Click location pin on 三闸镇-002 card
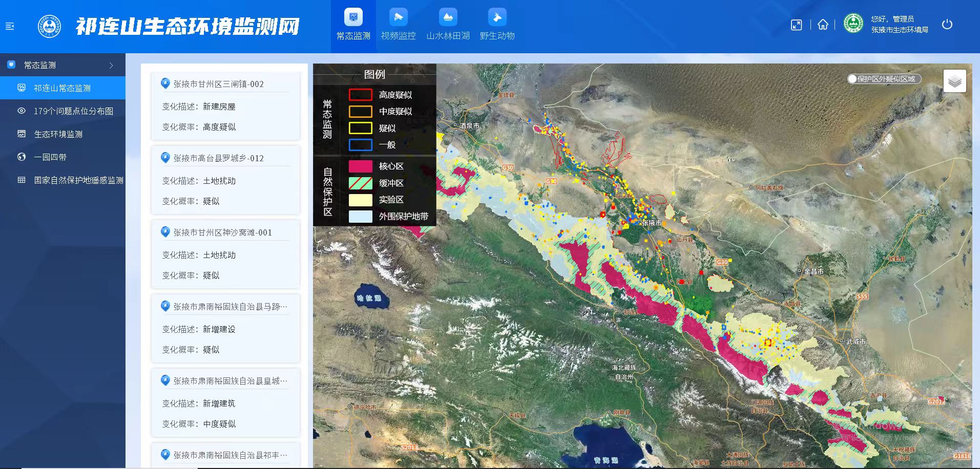 coord(165,83)
